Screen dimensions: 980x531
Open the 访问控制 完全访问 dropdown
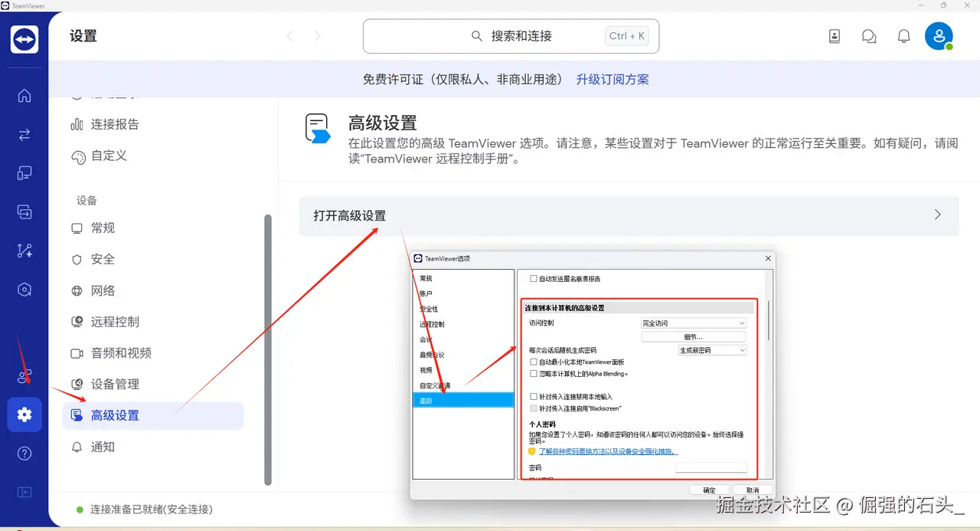point(694,323)
